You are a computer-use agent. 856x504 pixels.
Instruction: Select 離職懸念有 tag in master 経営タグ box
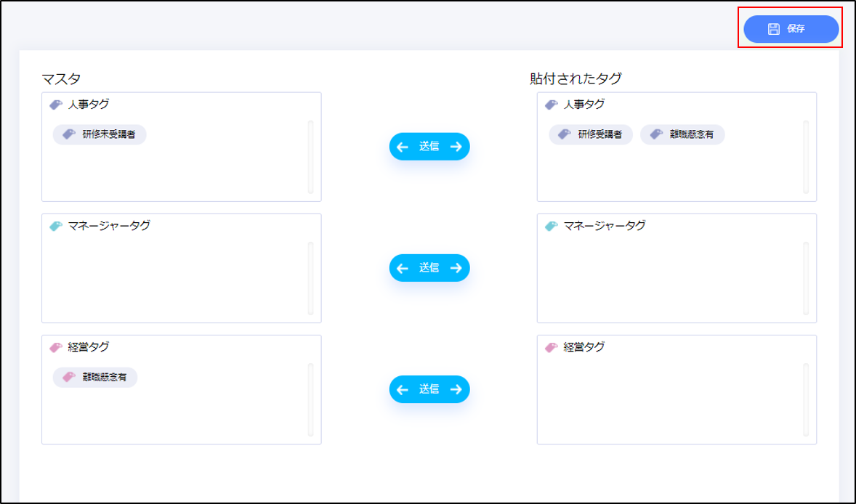point(95,377)
